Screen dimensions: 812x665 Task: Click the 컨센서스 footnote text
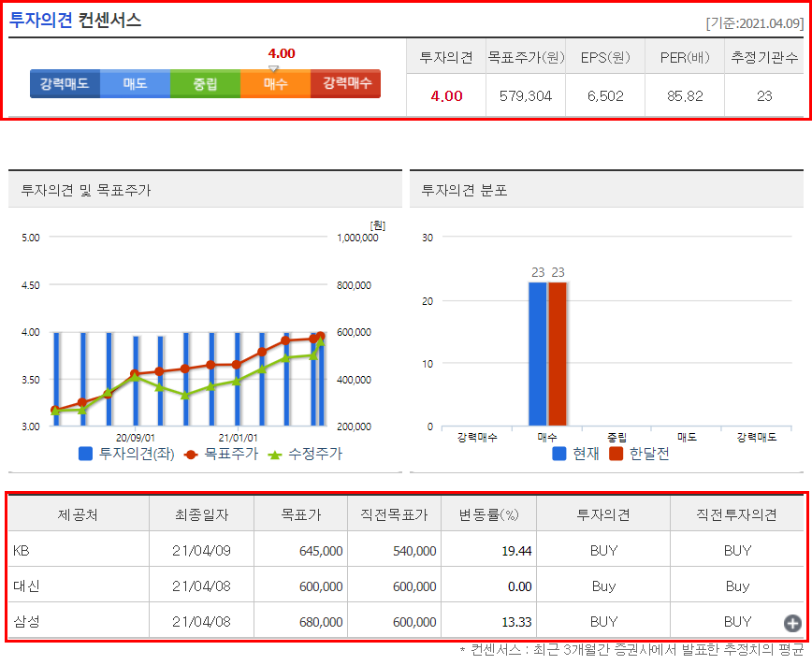click(631, 649)
